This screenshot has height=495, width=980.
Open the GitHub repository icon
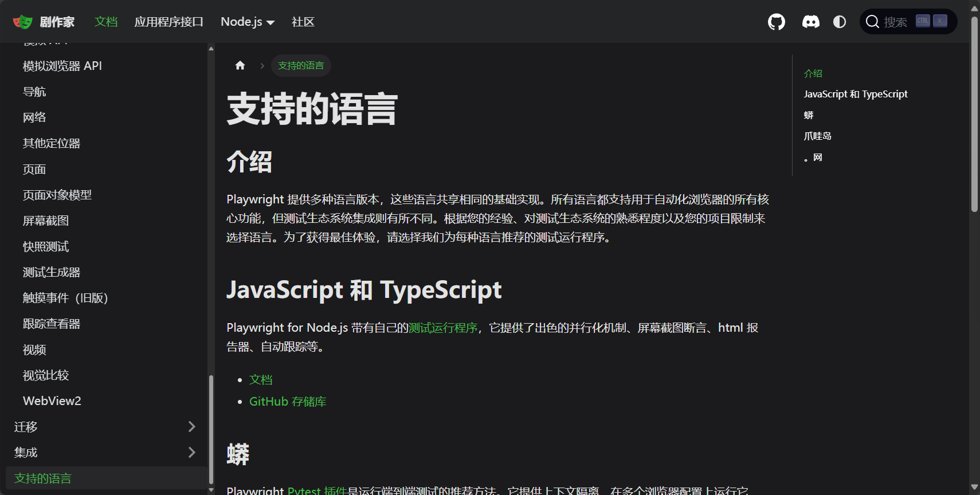point(777,22)
